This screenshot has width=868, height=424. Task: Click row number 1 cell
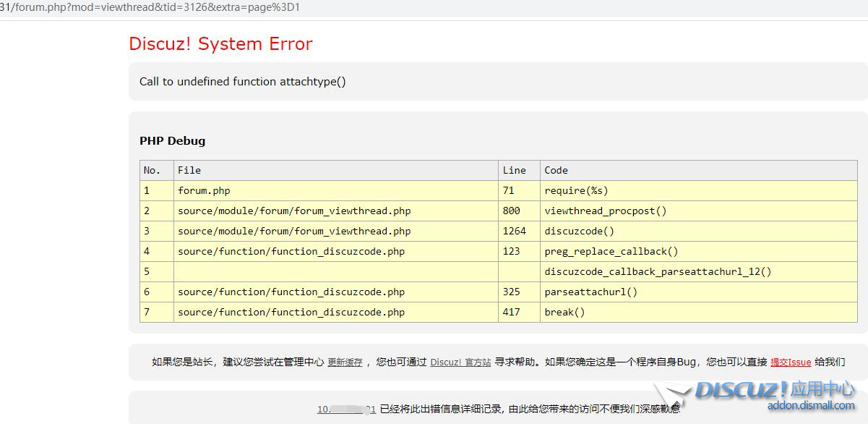[x=157, y=191]
